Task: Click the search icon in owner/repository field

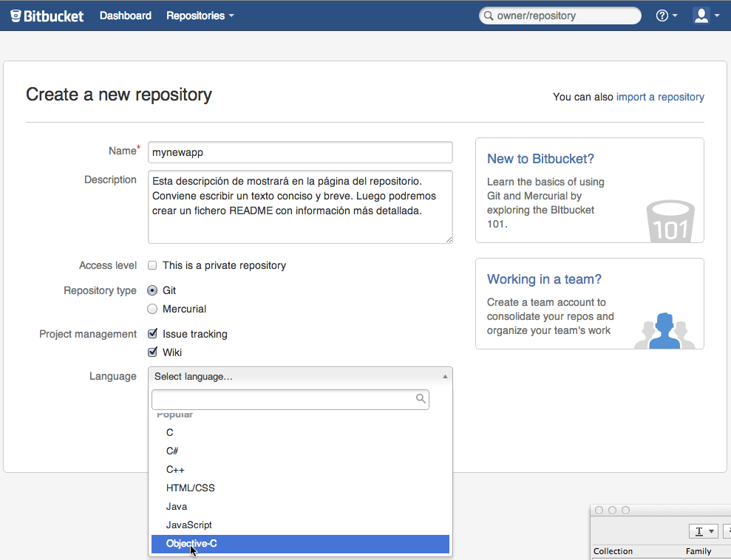Action: click(x=488, y=16)
